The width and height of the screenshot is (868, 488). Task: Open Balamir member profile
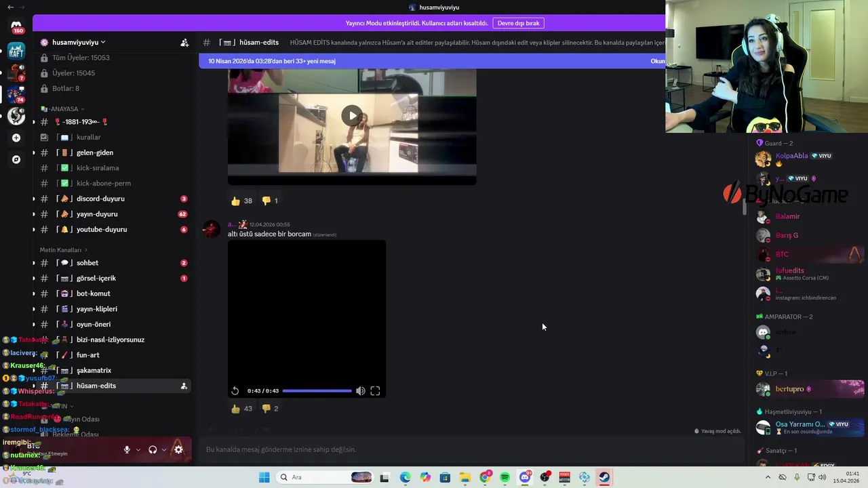[787, 216]
